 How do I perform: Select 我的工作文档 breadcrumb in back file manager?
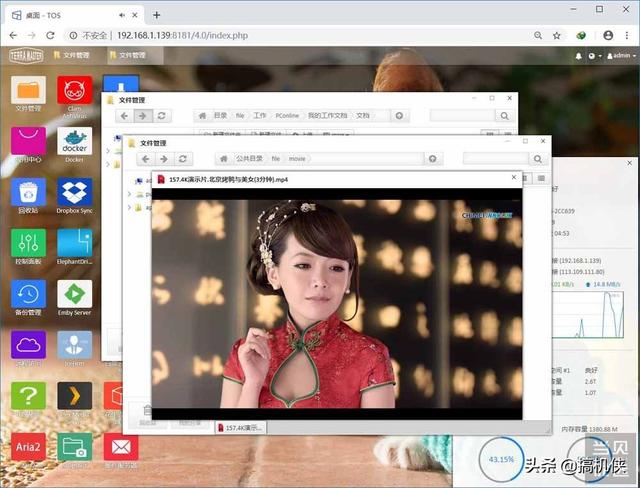(327, 116)
